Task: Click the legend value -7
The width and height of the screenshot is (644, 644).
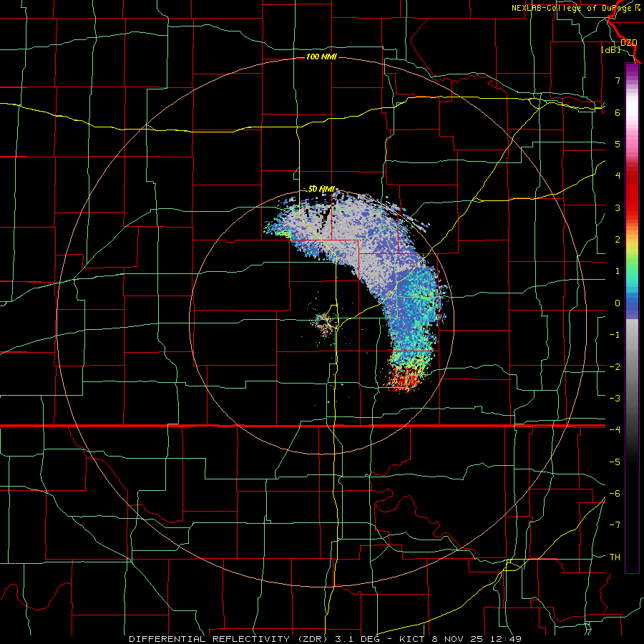Action: click(615, 525)
